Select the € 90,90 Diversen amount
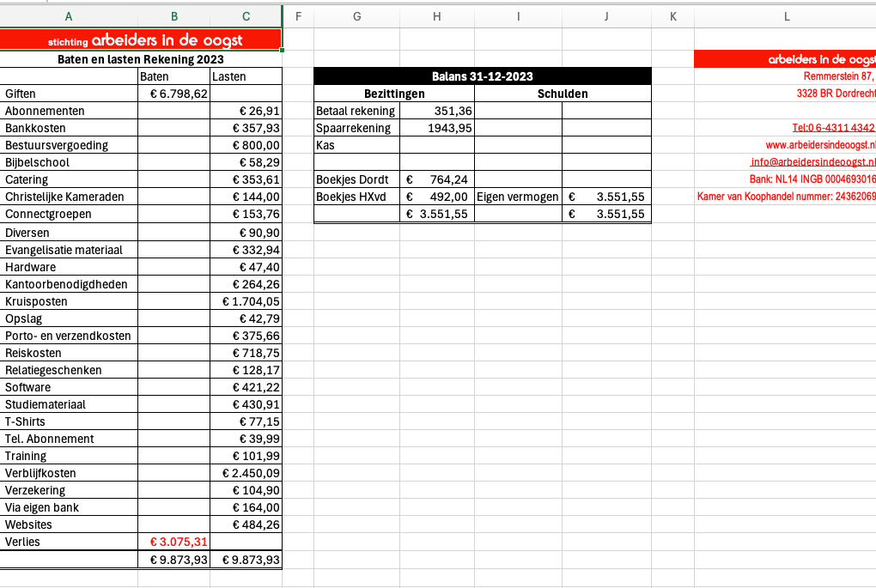Viewport: 876px width, 588px height. (246, 233)
